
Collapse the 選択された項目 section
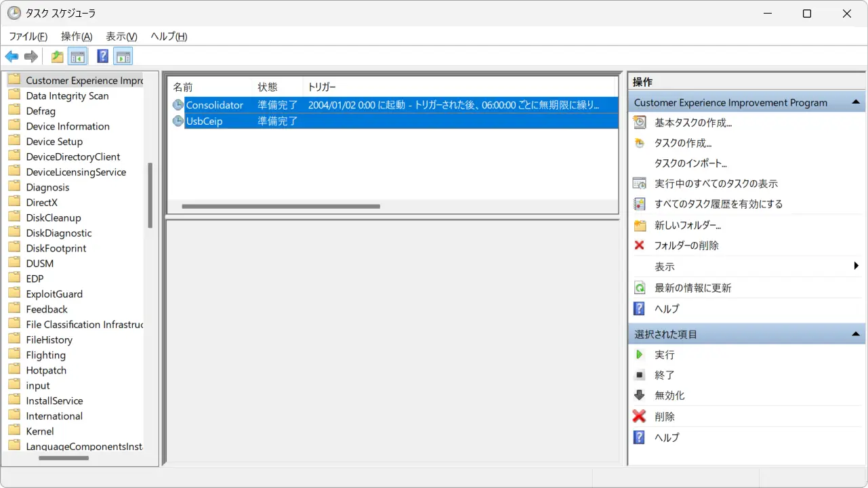click(856, 334)
